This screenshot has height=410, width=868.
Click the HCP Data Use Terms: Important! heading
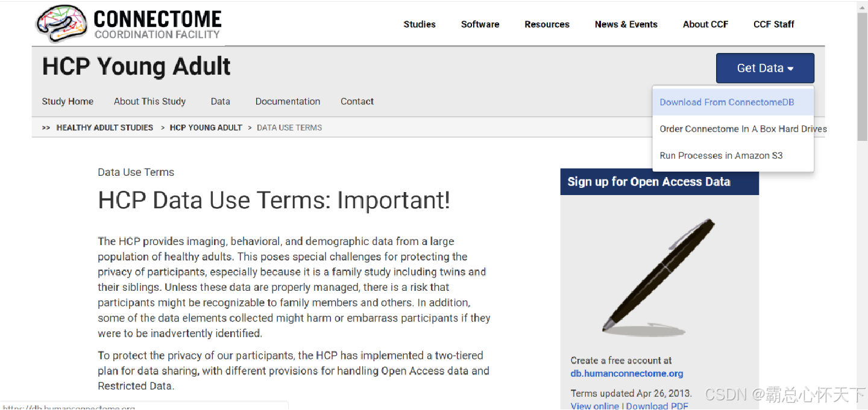274,200
